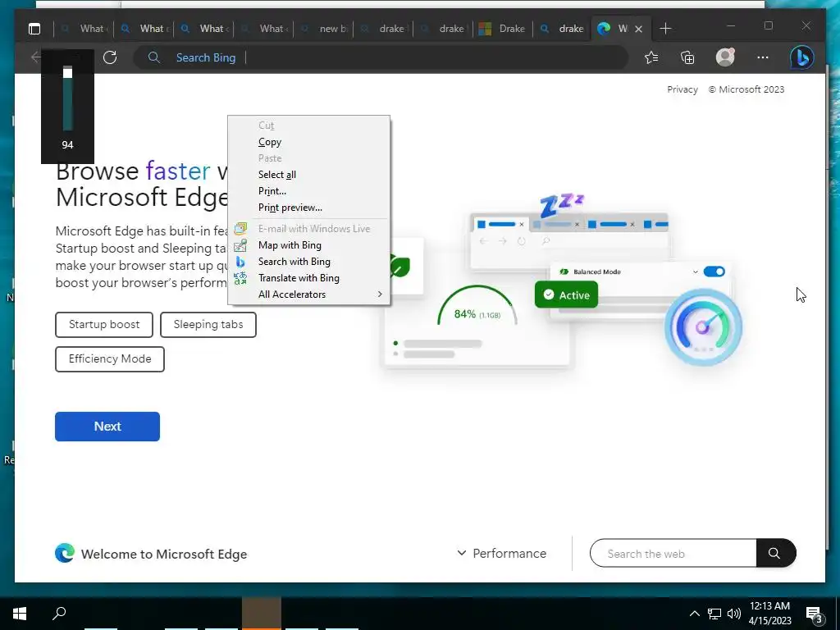Switch to the Drake tab with Microsoft logo

[502, 29]
